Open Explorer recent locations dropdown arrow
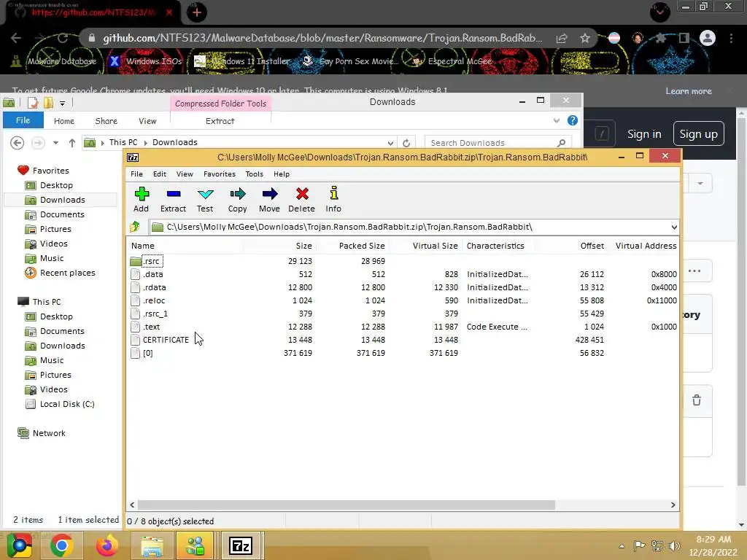Image resolution: width=747 pixels, height=560 pixels. click(x=55, y=143)
